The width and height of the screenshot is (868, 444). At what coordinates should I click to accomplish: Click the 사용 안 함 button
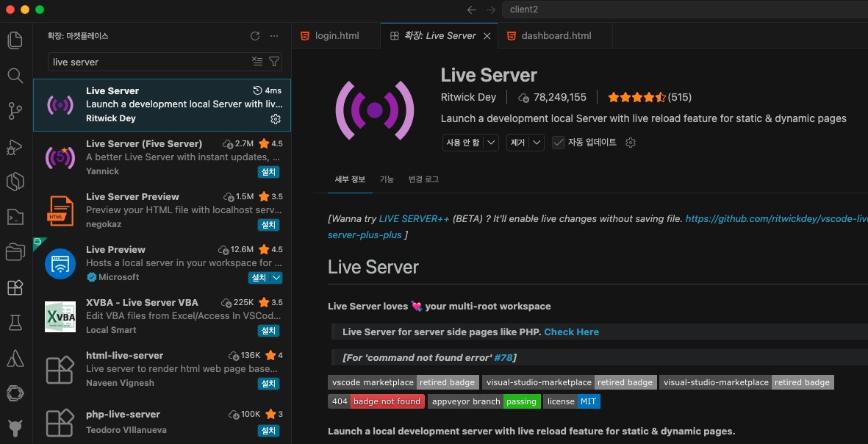pos(463,143)
